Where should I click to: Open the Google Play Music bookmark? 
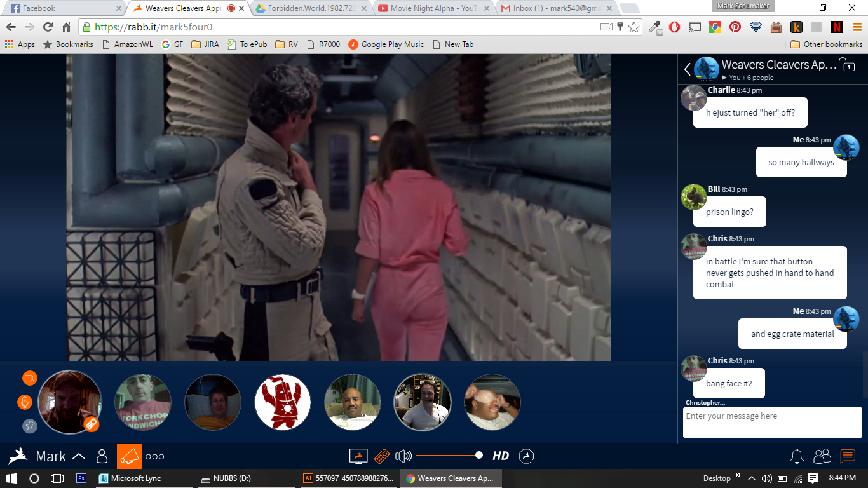pyautogui.click(x=386, y=44)
